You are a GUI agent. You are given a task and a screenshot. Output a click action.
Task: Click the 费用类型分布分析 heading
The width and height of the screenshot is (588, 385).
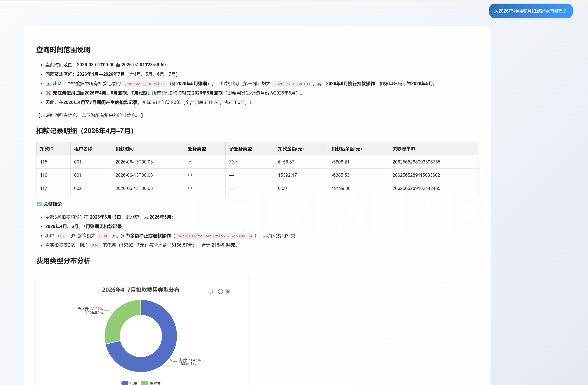(x=63, y=260)
